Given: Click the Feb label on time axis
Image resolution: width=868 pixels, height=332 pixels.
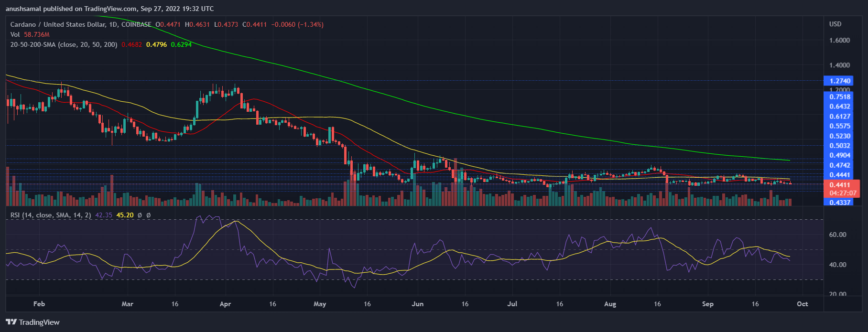Looking at the screenshot, I should pyautogui.click(x=39, y=304).
